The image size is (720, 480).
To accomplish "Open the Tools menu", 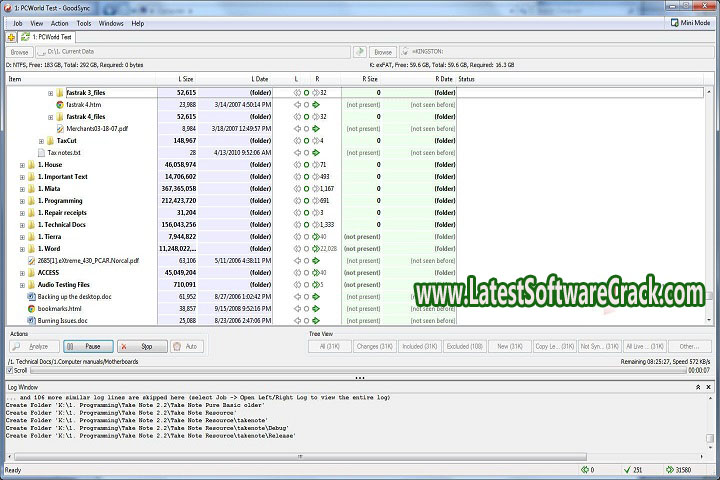I will (x=84, y=23).
